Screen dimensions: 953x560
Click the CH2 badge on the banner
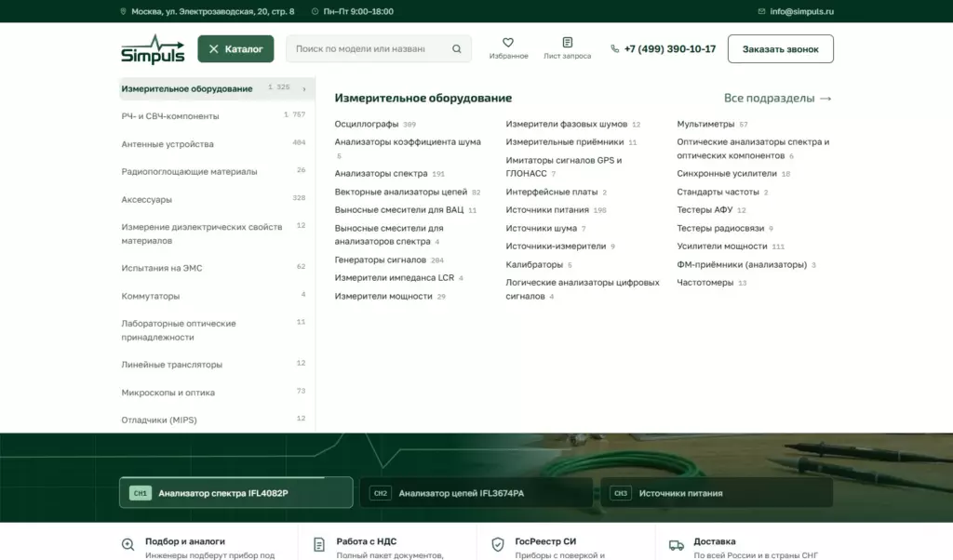[381, 493]
